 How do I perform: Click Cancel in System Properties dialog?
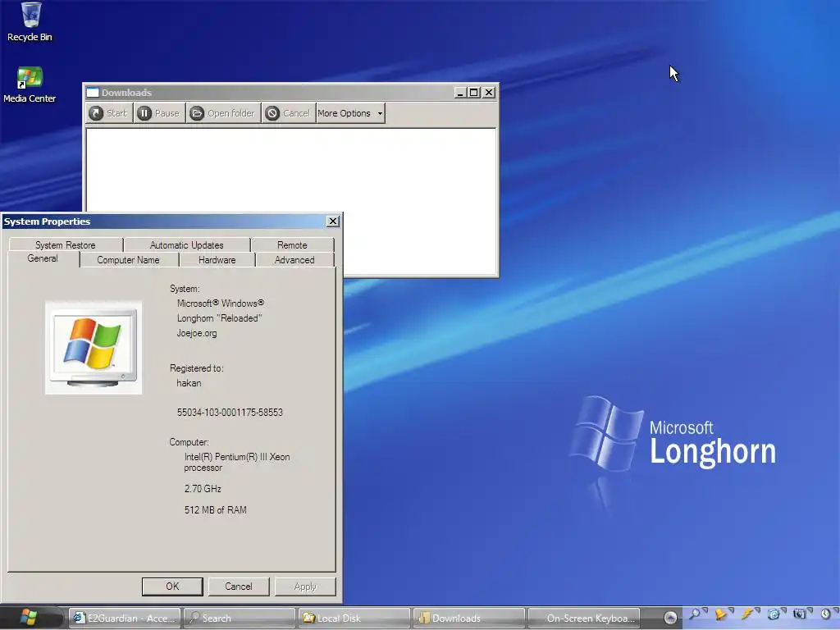tap(239, 586)
